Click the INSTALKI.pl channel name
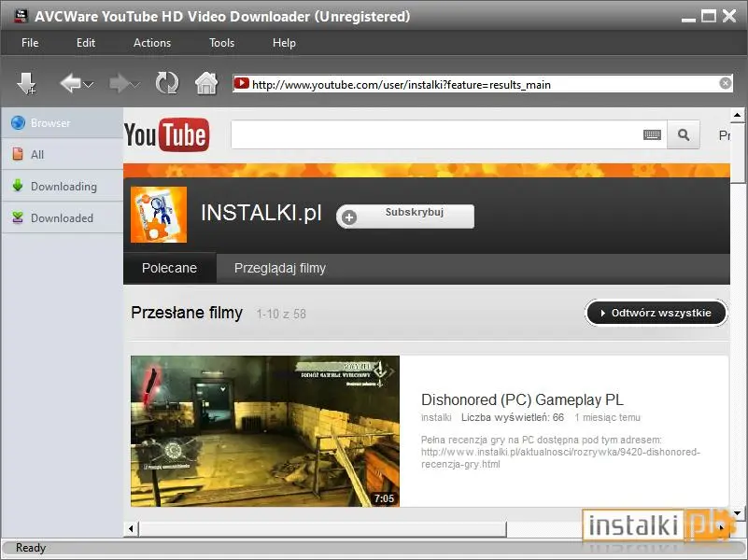The width and height of the screenshot is (748, 560). tap(261, 213)
